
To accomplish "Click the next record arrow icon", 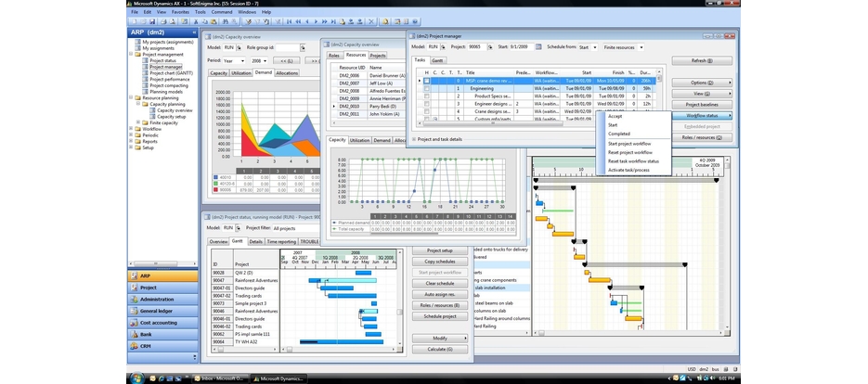I will pyautogui.click(x=316, y=21).
